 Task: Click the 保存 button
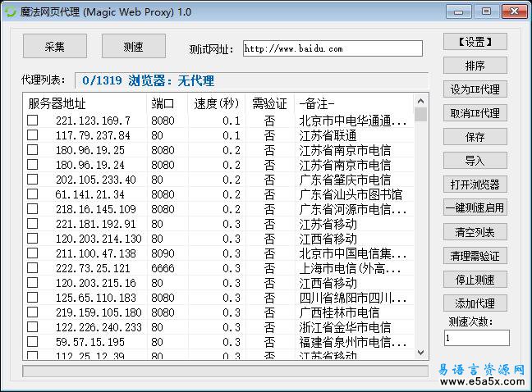(475, 137)
